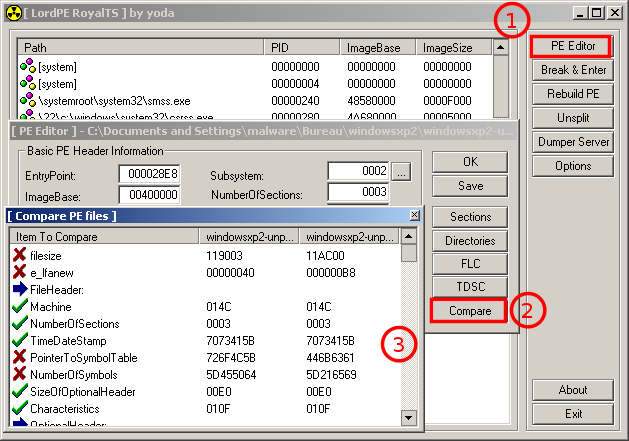Click the green check next to TimeDateStamp
The height and width of the screenshot is (441, 629).
tap(19, 340)
